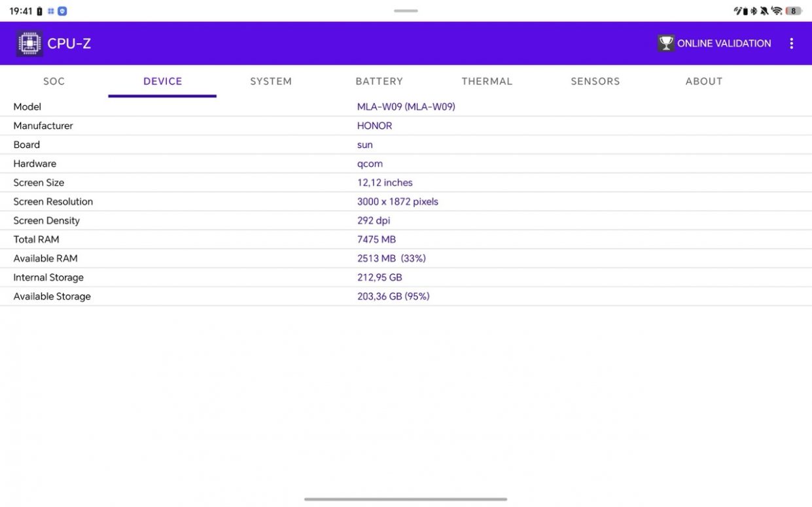Click the Internal Storage label
Viewport: 812px width, 507px height.
click(48, 277)
